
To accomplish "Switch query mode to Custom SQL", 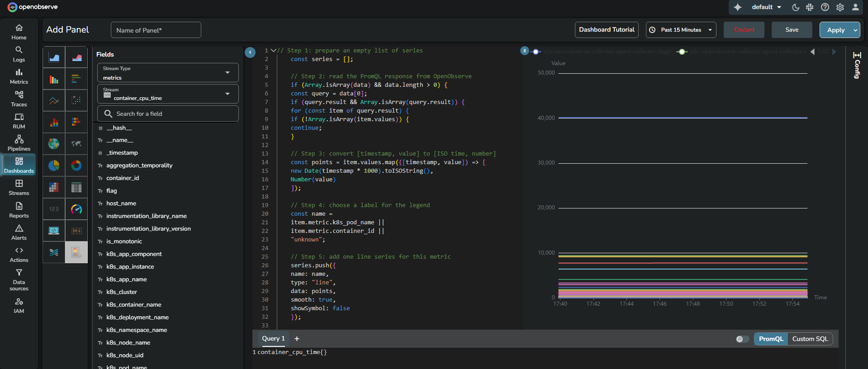I will (810, 339).
